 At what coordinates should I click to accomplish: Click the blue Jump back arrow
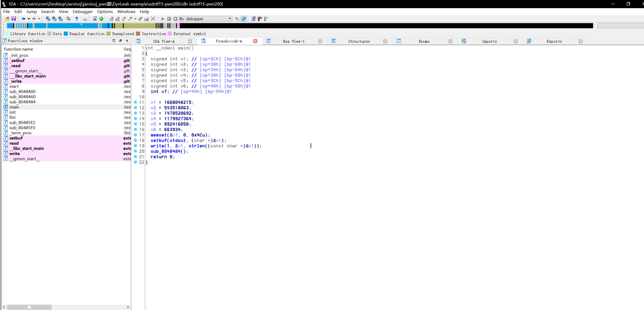coord(23,19)
